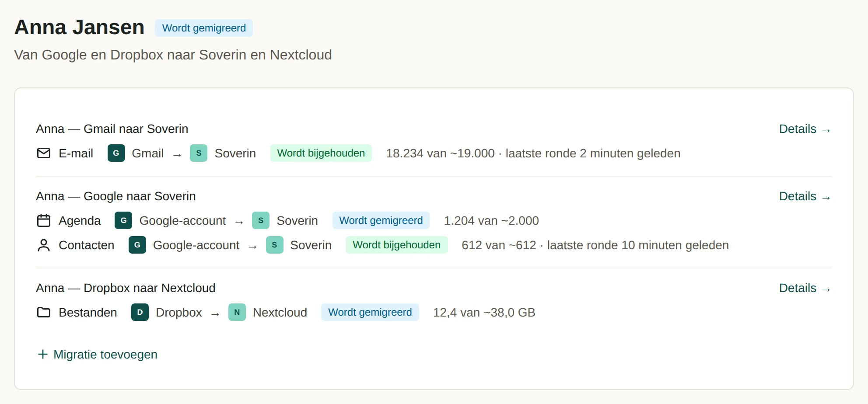
Task: Click the envelope E-mail icon
Action: [44, 153]
